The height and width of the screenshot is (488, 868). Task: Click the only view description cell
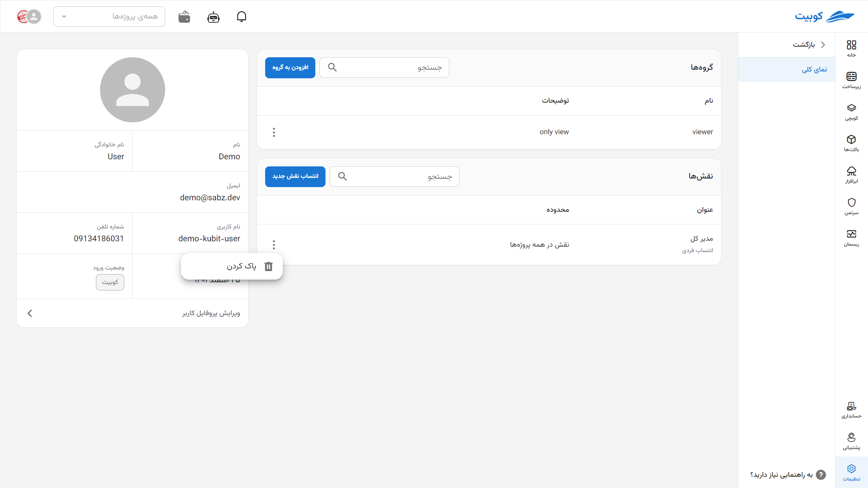click(x=554, y=132)
